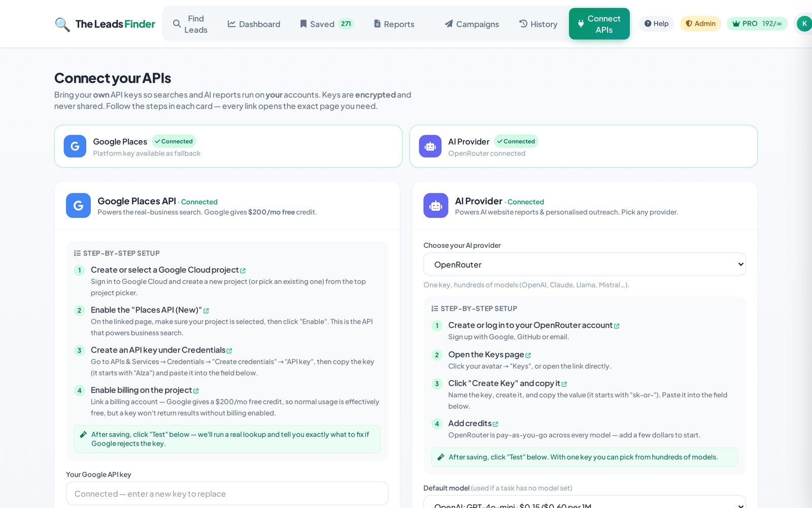812x508 pixels.
Task: Click the PRO 192/∞ plan badge
Action: tap(757, 24)
